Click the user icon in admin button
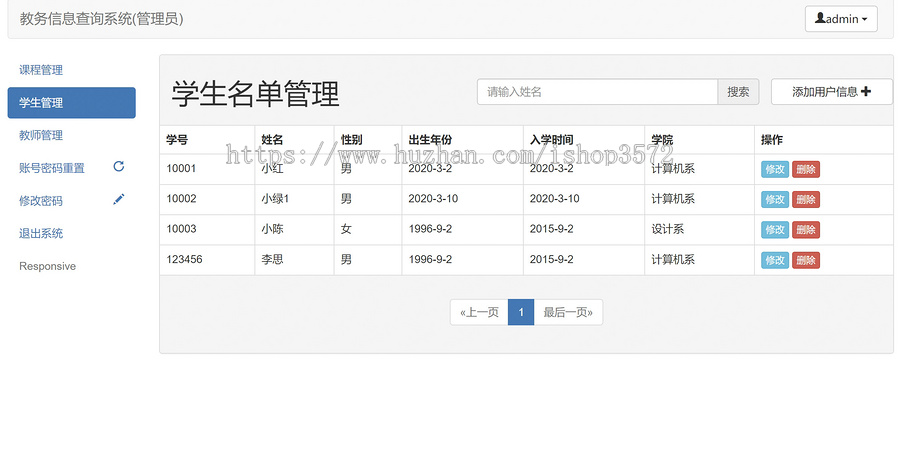 (820, 18)
